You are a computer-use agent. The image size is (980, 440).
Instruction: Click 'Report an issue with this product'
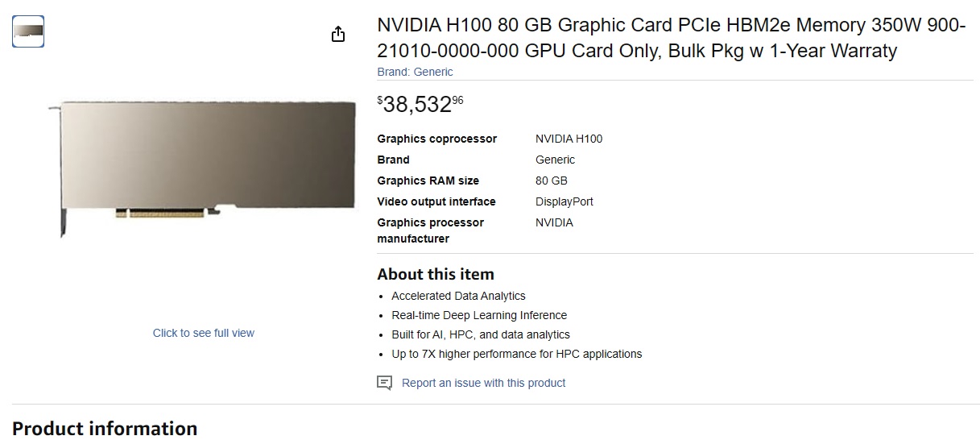[x=483, y=383]
